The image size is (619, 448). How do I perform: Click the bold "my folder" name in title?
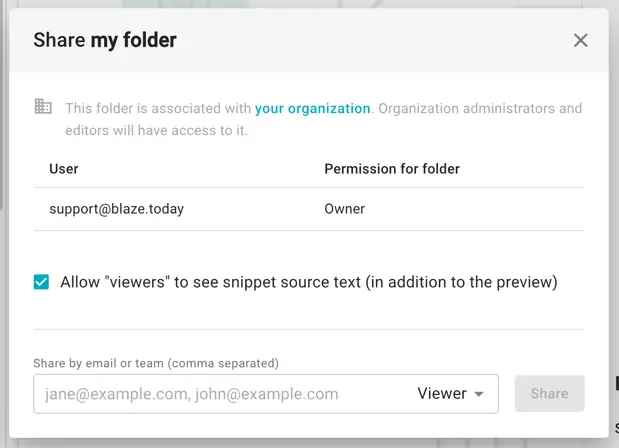coord(133,40)
